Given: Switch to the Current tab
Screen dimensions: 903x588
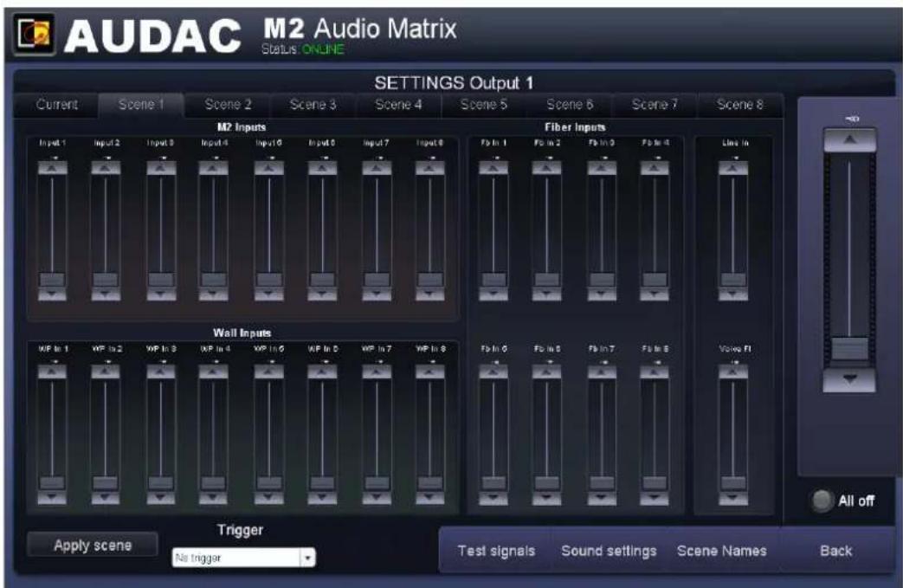Looking at the screenshot, I should (56, 105).
